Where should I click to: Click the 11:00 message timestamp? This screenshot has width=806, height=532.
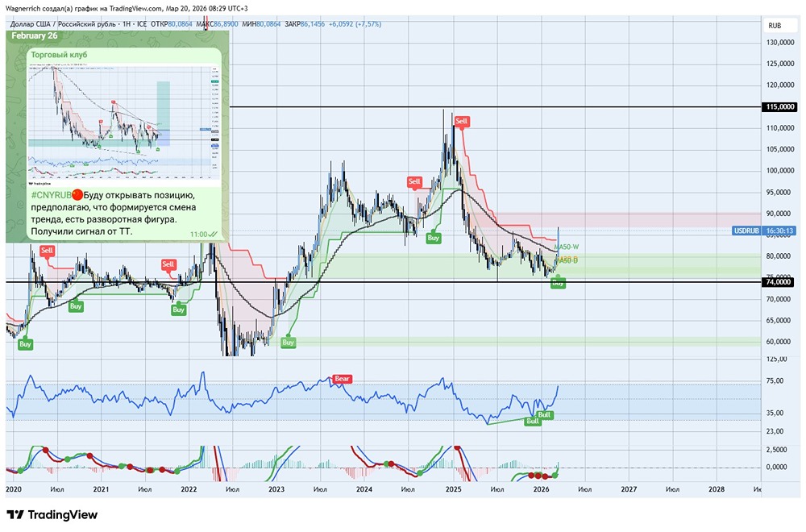[x=198, y=235]
